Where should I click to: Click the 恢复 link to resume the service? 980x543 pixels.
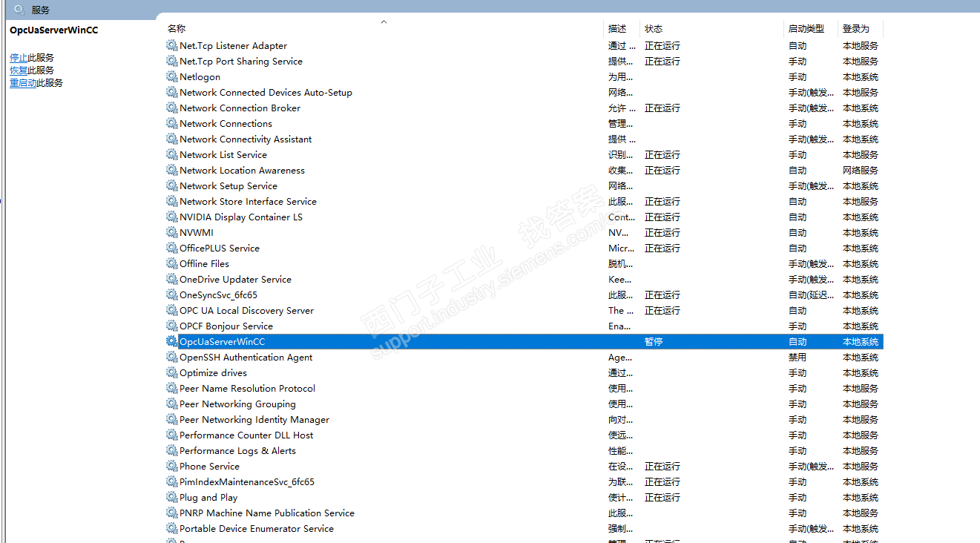[x=19, y=70]
